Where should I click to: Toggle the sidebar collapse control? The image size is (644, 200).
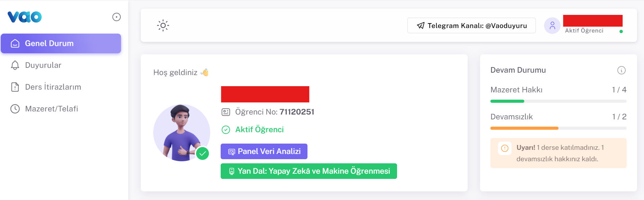pyautogui.click(x=116, y=17)
